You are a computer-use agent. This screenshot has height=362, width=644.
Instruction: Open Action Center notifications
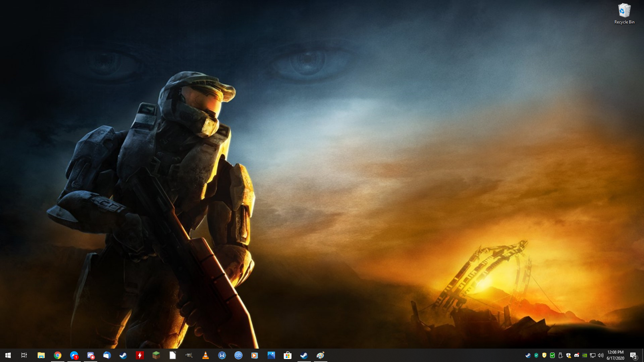click(x=633, y=355)
